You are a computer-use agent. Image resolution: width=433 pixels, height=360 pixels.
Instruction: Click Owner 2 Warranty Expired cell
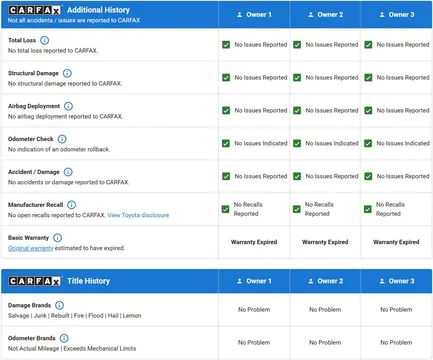coord(325,242)
